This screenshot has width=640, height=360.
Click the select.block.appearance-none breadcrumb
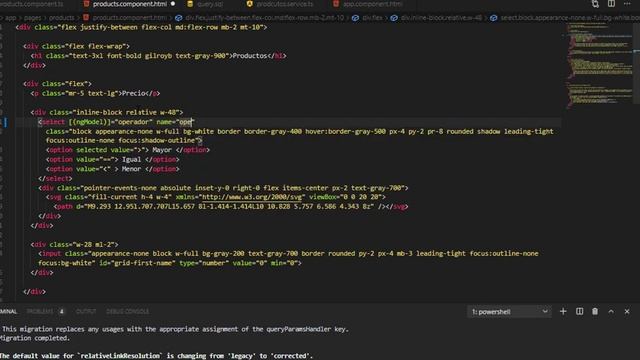pyautogui.click(x=565, y=18)
